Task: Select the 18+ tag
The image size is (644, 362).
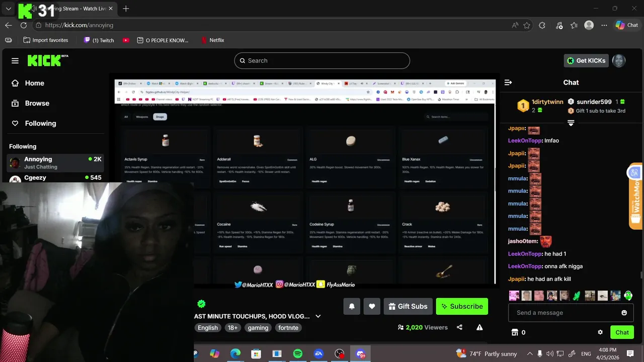Action: click(x=233, y=328)
